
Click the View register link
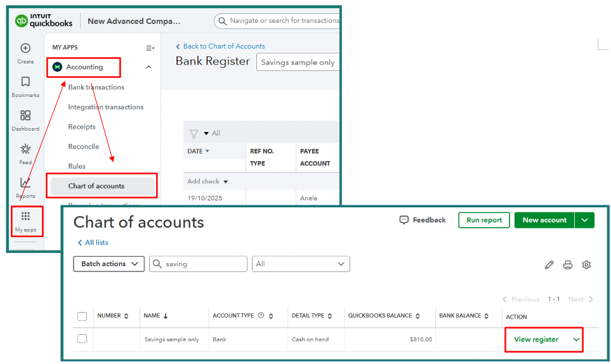coord(536,339)
